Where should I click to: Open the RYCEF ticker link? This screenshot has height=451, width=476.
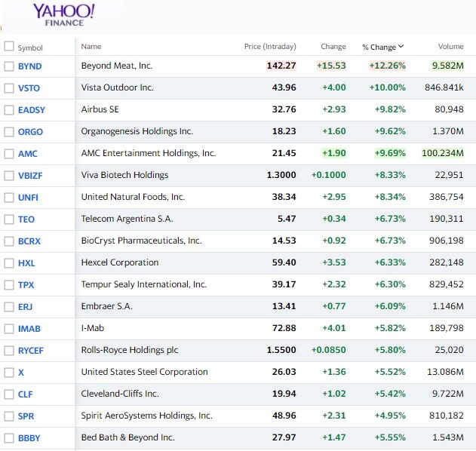click(31, 350)
